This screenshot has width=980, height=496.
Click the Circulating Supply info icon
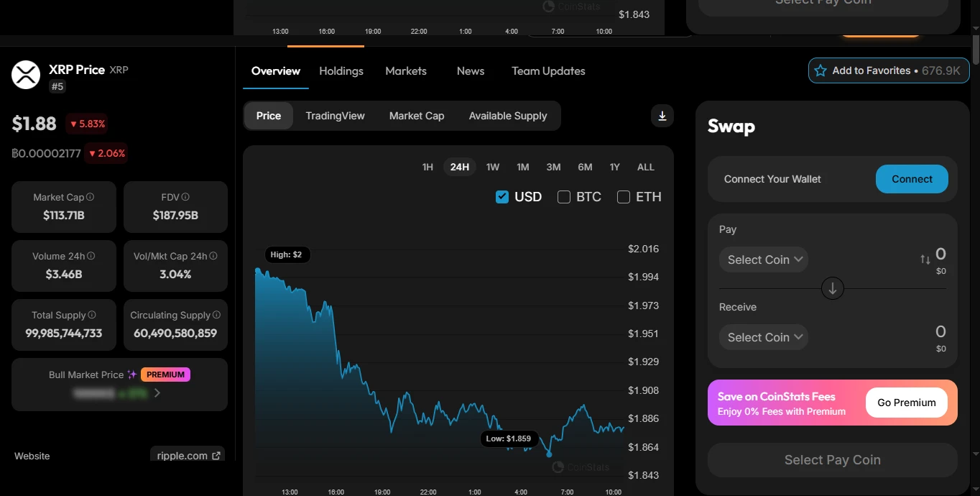pos(216,315)
